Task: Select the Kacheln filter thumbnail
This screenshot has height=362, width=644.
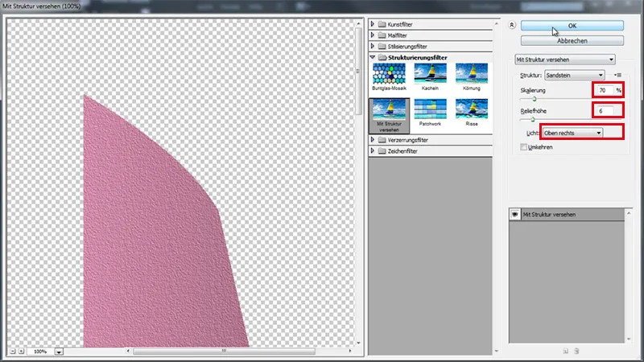Action: [x=430, y=73]
